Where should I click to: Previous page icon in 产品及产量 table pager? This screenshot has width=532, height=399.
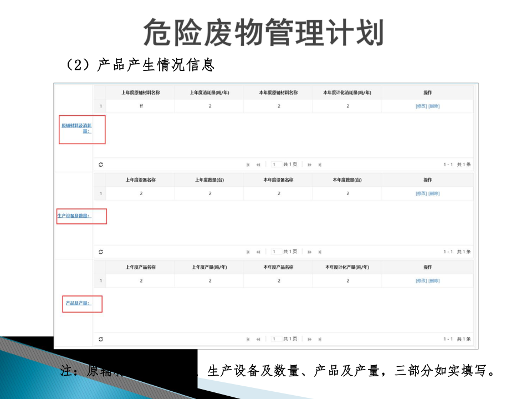(x=258, y=339)
